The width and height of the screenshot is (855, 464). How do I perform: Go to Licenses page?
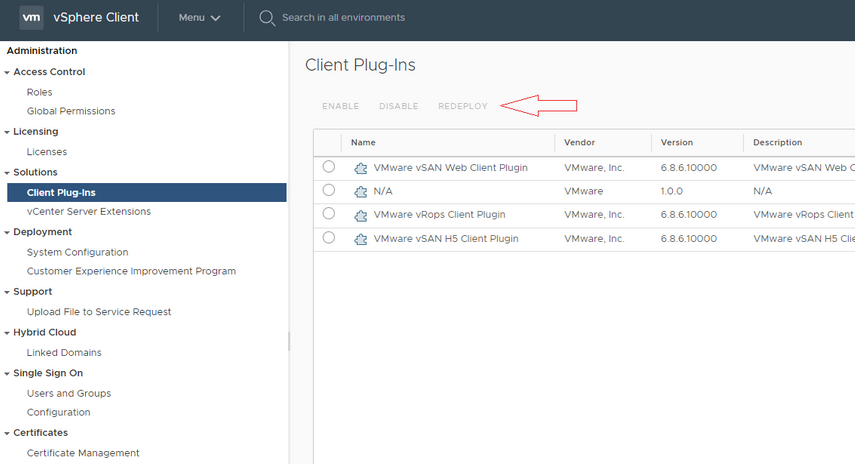[47, 152]
